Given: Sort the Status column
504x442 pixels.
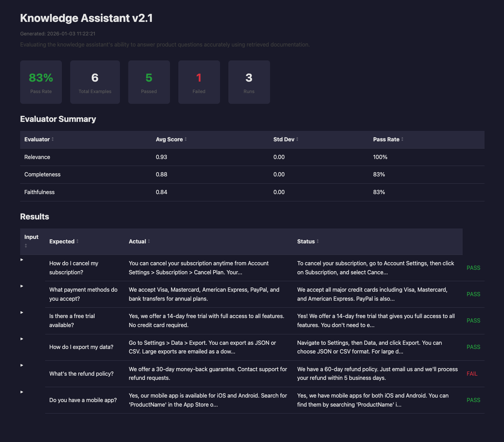Looking at the screenshot, I should [x=308, y=241].
